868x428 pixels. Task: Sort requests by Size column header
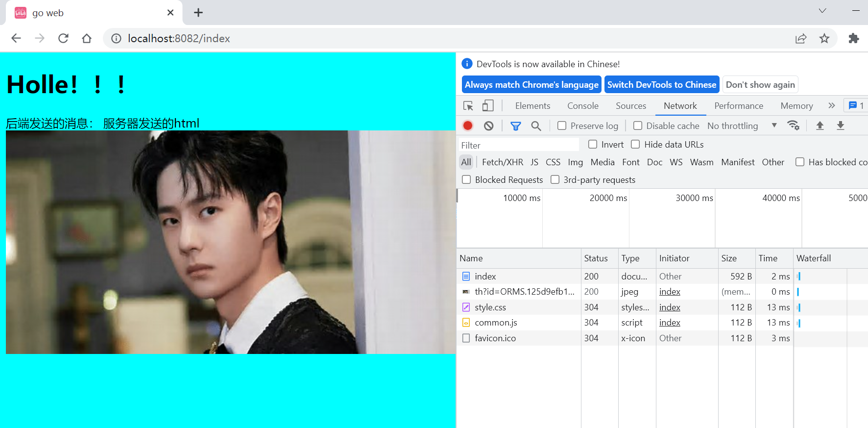[x=737, y=258]
